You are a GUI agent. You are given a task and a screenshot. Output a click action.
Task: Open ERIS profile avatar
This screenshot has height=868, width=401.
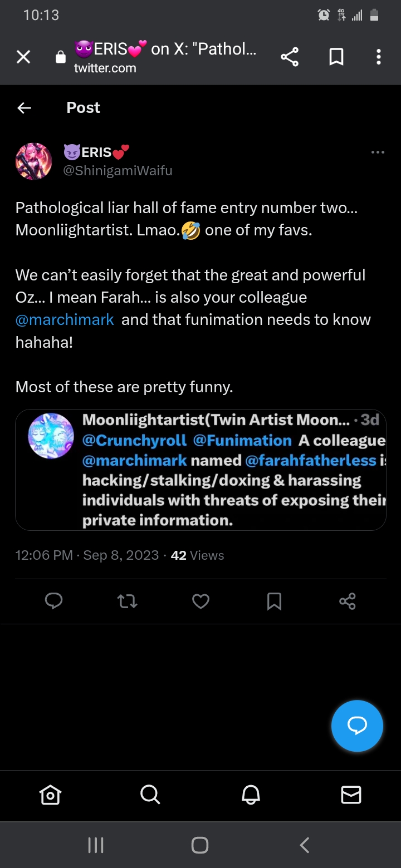click(34, 161)
